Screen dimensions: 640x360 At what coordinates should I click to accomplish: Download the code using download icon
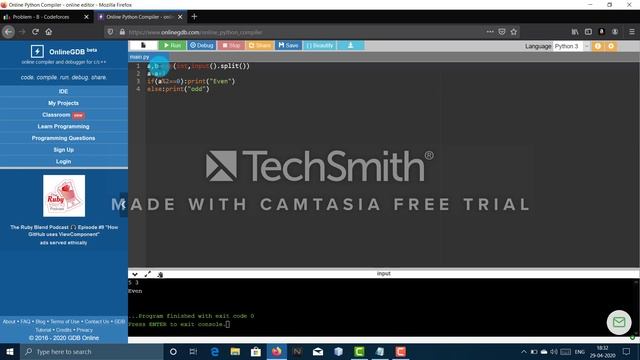click(351, 45)
